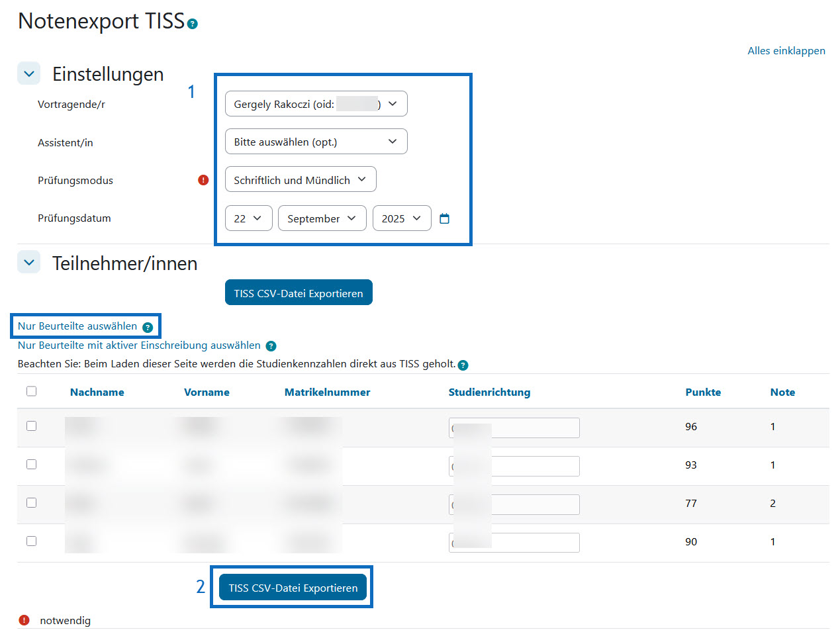Viewport: 840px width, 638px height.
Task: Open the Prüfungsmodus dropdown
Action: [x=301, y=179]
